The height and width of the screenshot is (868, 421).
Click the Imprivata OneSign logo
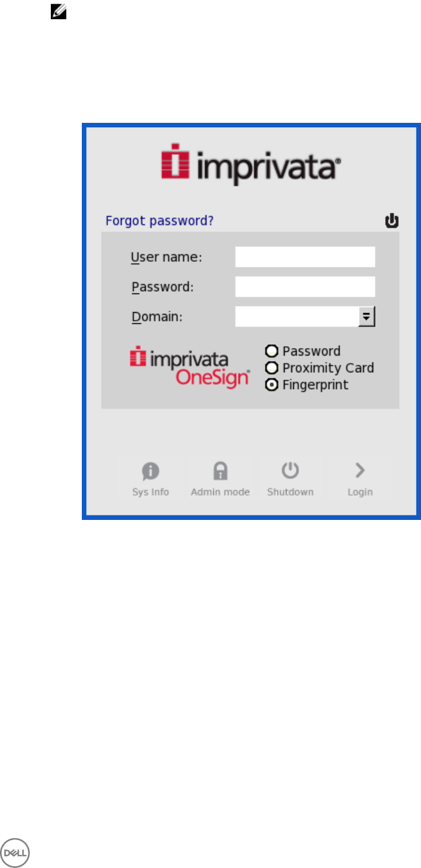coord(190,368)
